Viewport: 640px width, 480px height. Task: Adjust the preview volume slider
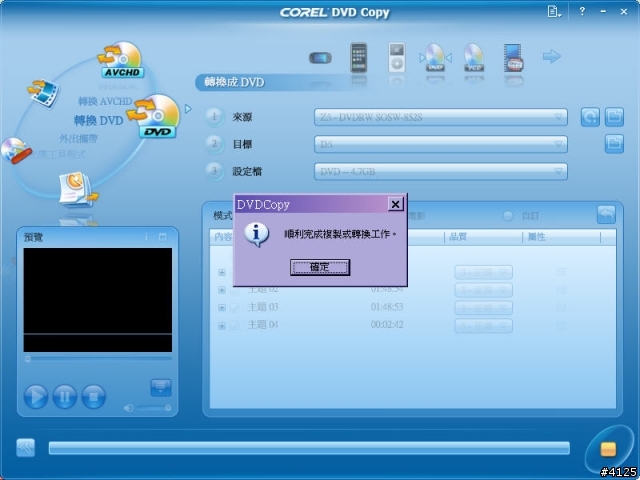pos(153,408)
